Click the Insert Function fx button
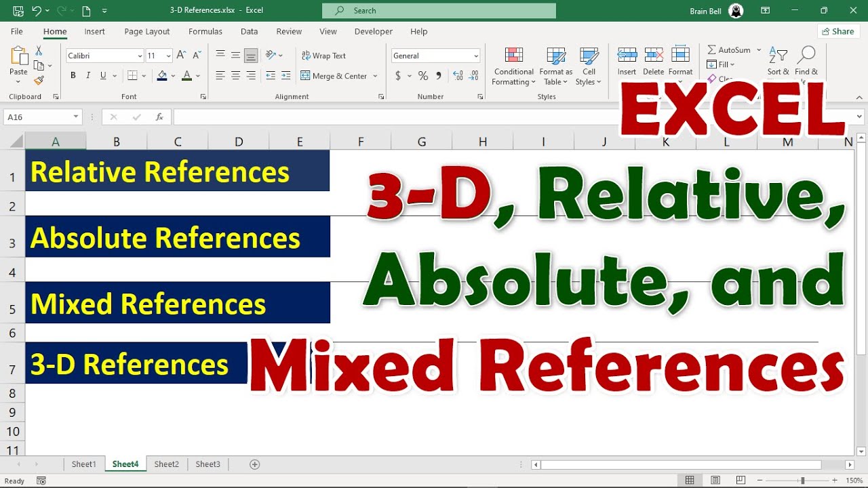Viewport: 868px width, 488px height. point(159,117)
